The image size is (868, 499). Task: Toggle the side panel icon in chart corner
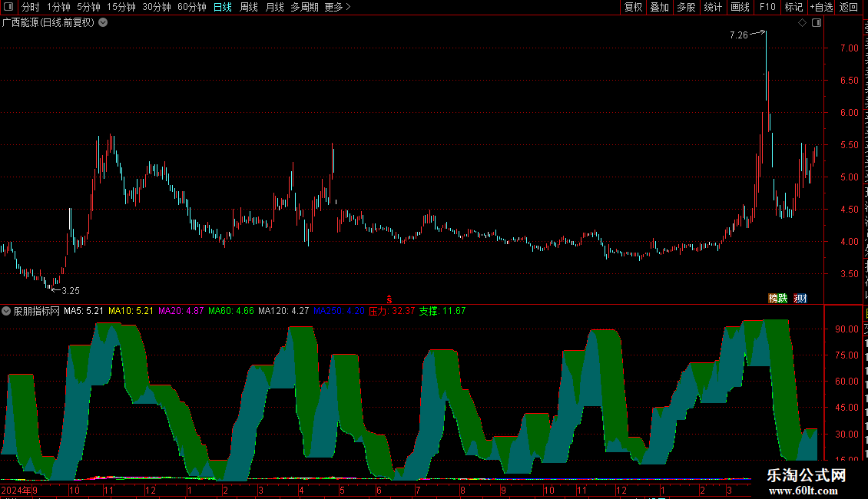pyautogui.click(x=817, y=23)
